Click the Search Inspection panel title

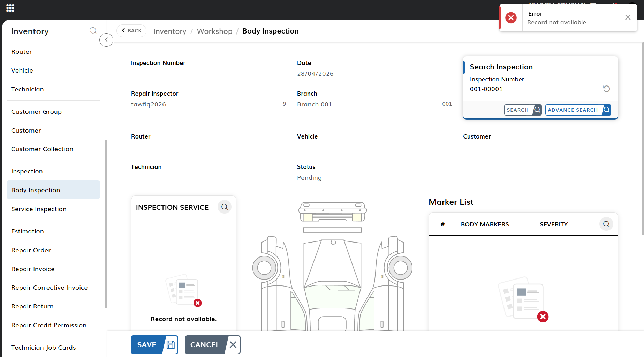pos(501,67)
